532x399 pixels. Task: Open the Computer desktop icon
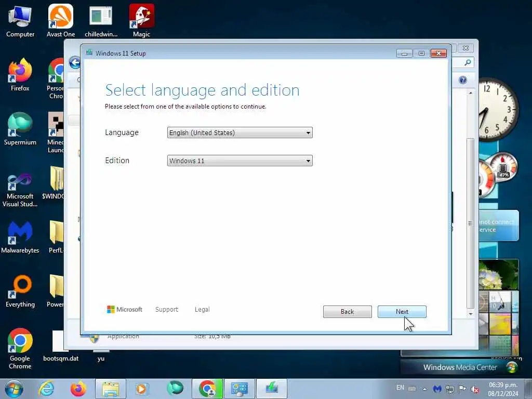point(20,20)
